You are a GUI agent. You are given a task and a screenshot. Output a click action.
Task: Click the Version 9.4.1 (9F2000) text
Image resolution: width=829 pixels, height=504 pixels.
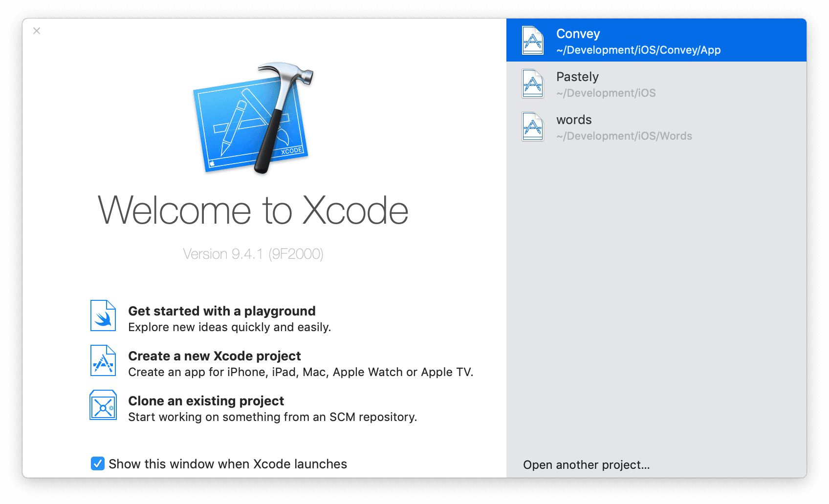click(x=253, y=254)
